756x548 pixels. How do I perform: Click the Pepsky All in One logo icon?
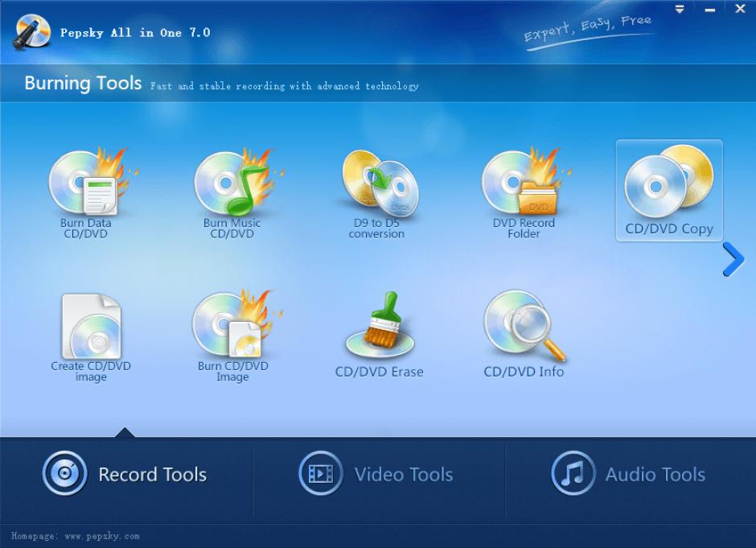(x=32, y=31)
